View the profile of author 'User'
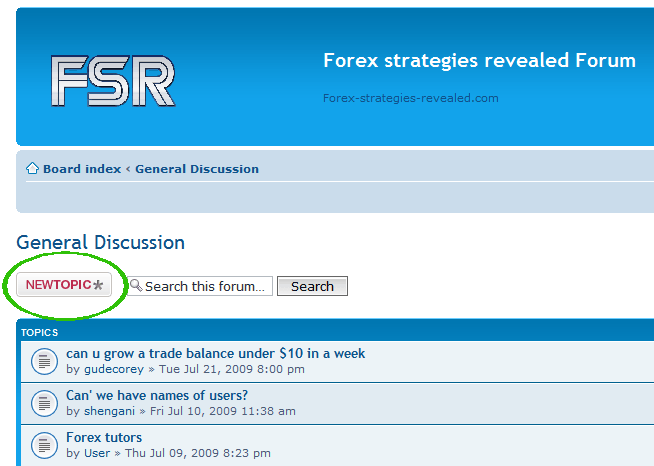Viewport: 654px width, 466px height. click(x=97, y=453)
